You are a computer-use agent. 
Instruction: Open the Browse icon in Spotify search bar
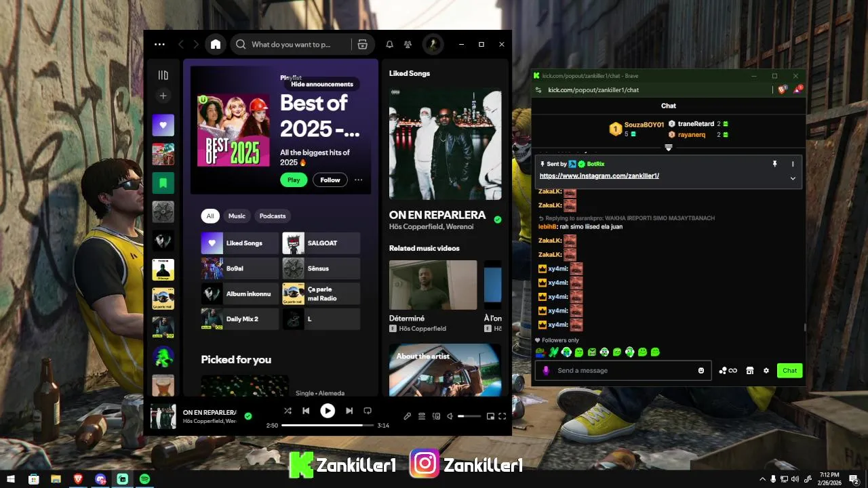362,44
